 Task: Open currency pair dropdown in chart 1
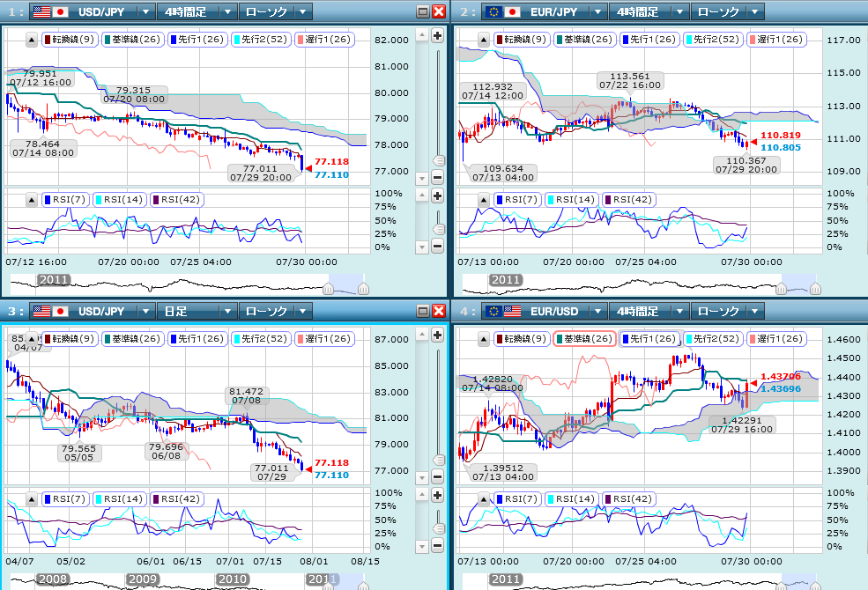tap(145, 11)
